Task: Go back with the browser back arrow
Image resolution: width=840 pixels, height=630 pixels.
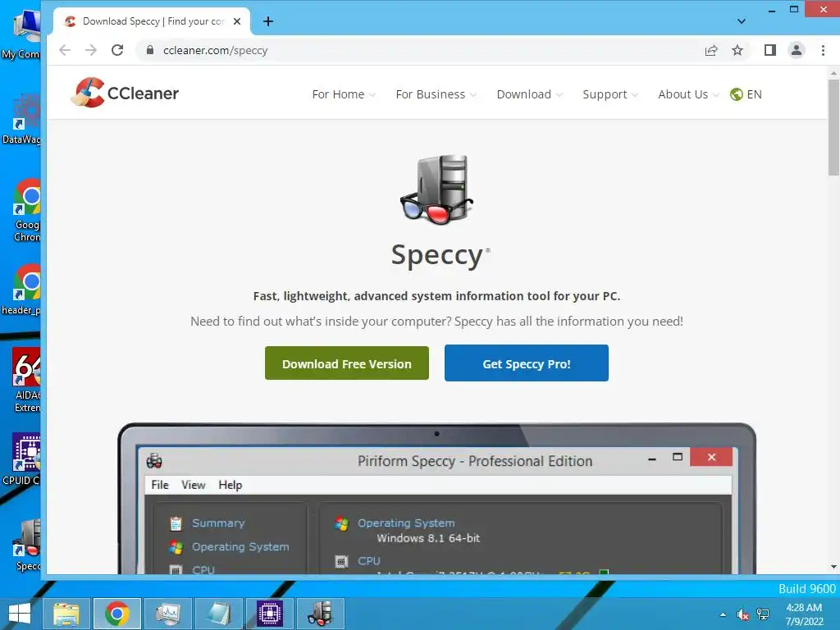Action: (65, 50)
